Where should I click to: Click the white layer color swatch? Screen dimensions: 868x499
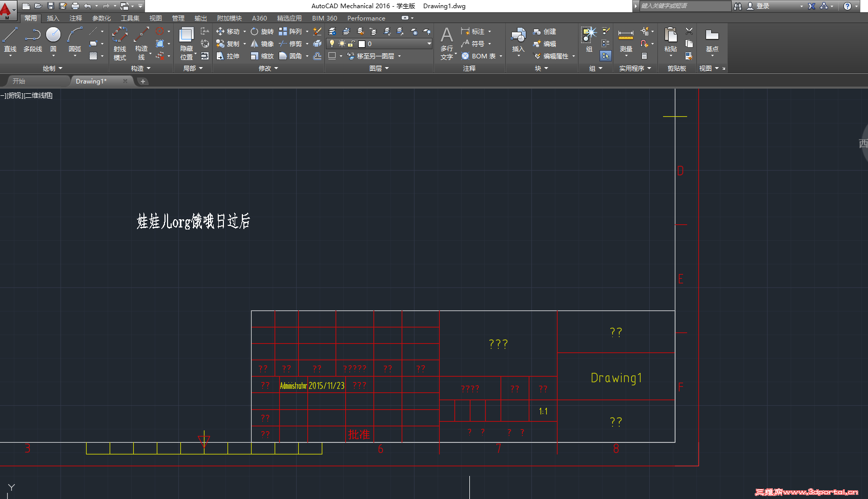coord(361,44)
